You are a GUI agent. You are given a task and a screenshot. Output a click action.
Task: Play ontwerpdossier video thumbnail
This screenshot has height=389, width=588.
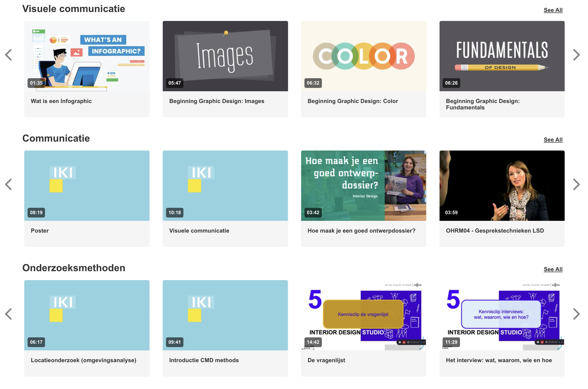pyautogui.click(x=364, y=186)
